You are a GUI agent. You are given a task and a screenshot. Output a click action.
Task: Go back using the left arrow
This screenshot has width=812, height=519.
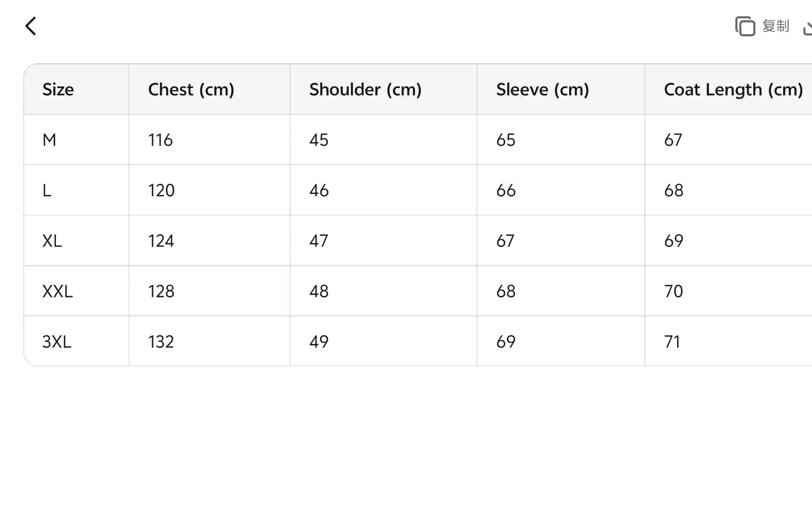31,26
